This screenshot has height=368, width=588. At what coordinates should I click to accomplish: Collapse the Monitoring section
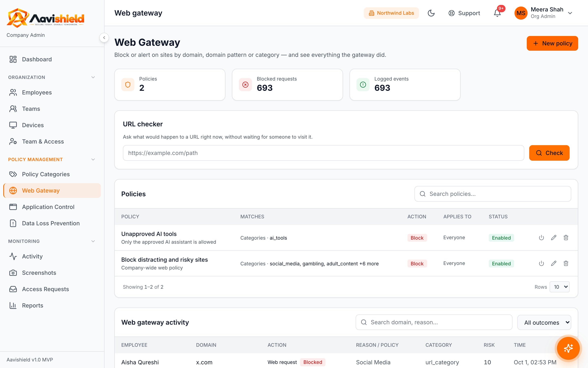[x=93, y=241]
